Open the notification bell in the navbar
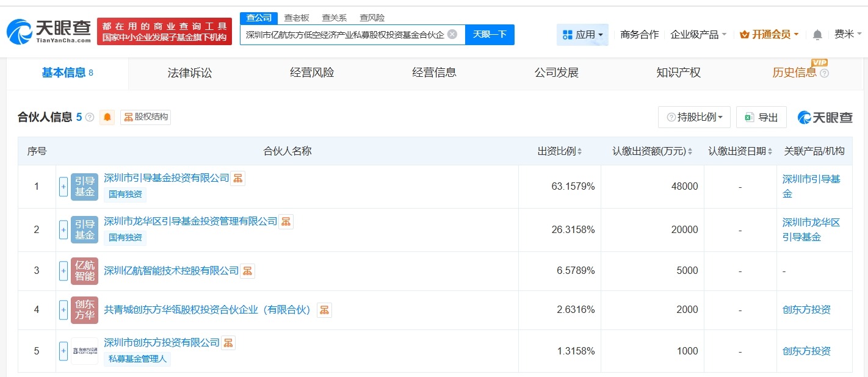The width and height of the screenshot is (868, 377). click(x=817, y=35)
